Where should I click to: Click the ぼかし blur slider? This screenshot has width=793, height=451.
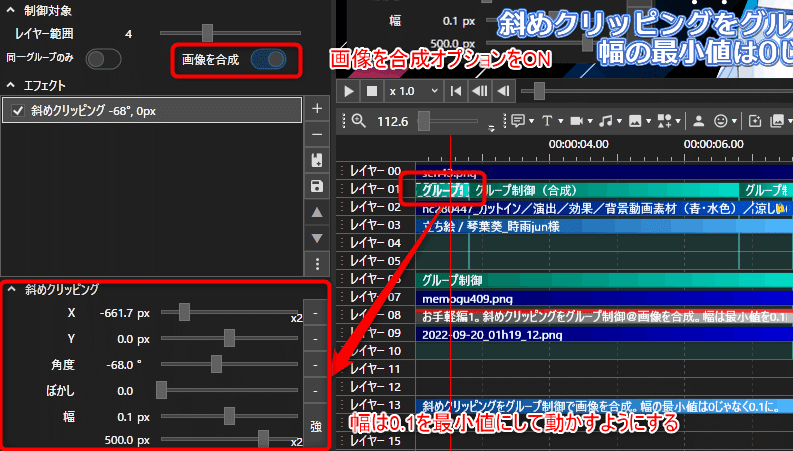click(x=229, y=390)
